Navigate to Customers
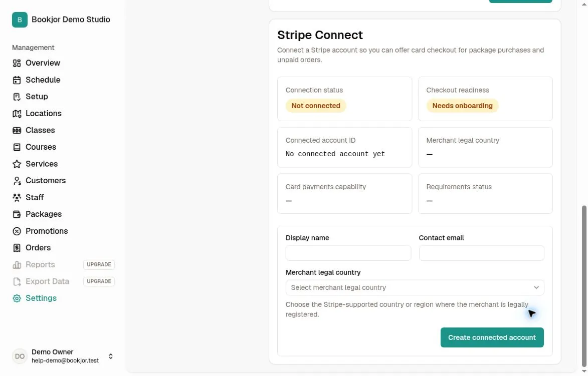Viewport: 588px width, 376px height. click(46, 181)
